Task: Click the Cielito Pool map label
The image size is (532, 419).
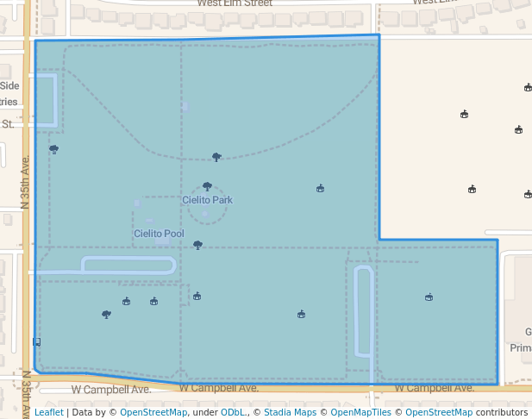Action: [159, 234]
